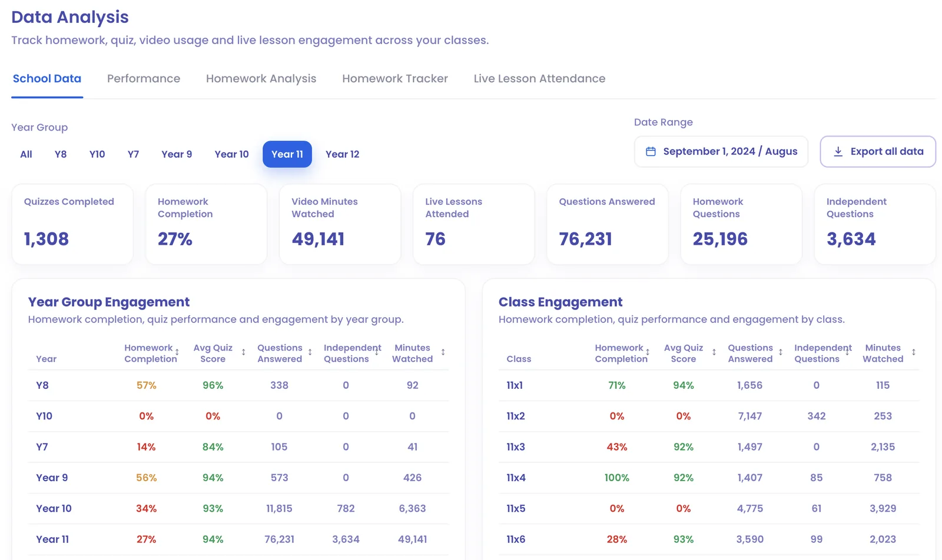
Task: Filter by Y8 year group
Action: 61,154
